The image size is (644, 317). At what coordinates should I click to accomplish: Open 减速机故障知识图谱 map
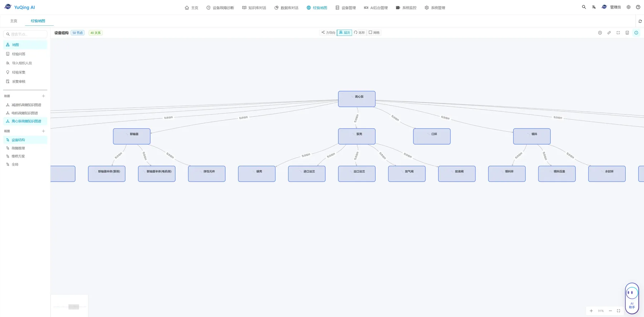pyautogui.click(x=25, y=105)
